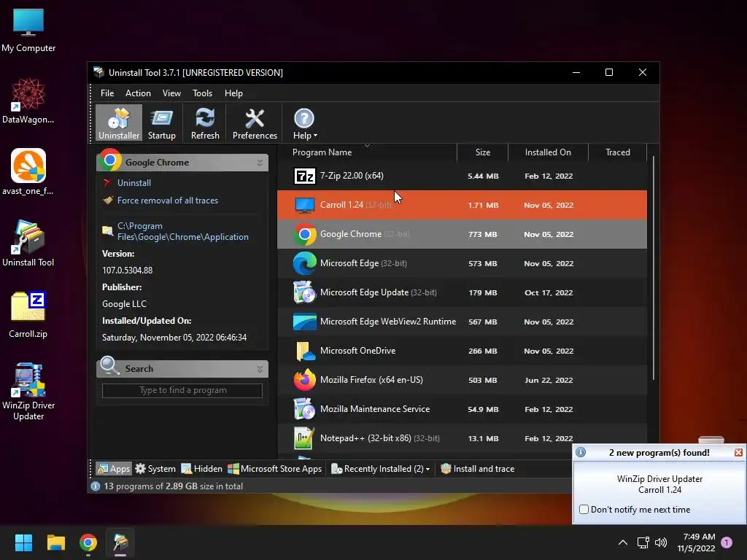747x560 pixels.
Task: Open the Tools menu
Action: (202, 93)
